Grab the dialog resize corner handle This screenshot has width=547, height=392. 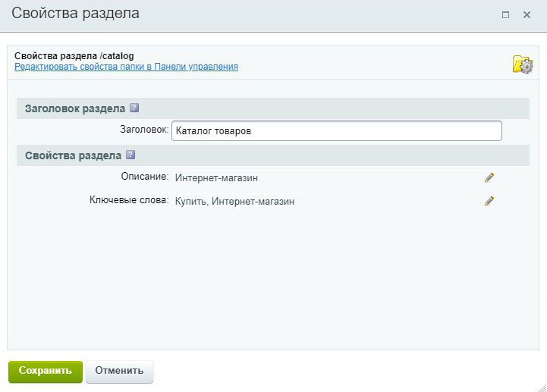point(542,387)
